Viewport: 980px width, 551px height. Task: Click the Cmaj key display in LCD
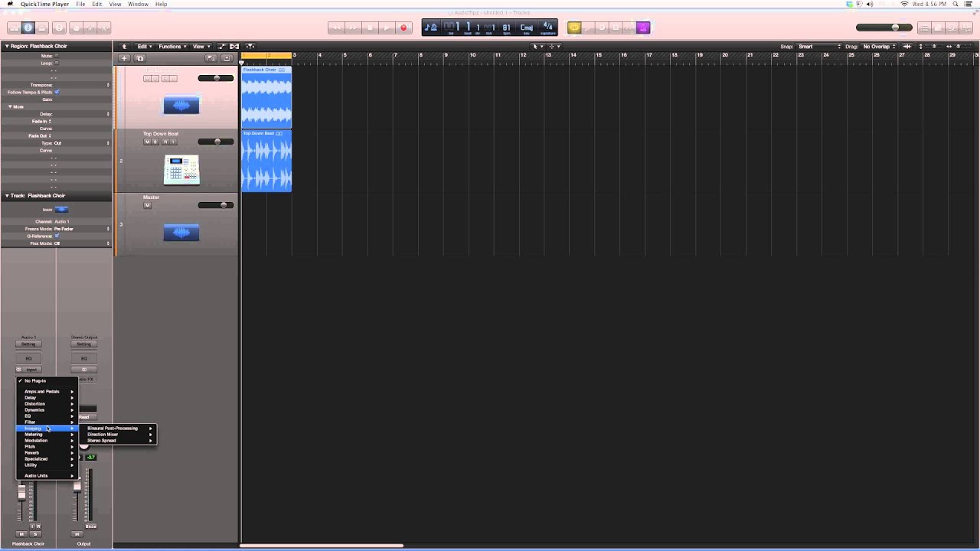[527, 28]
